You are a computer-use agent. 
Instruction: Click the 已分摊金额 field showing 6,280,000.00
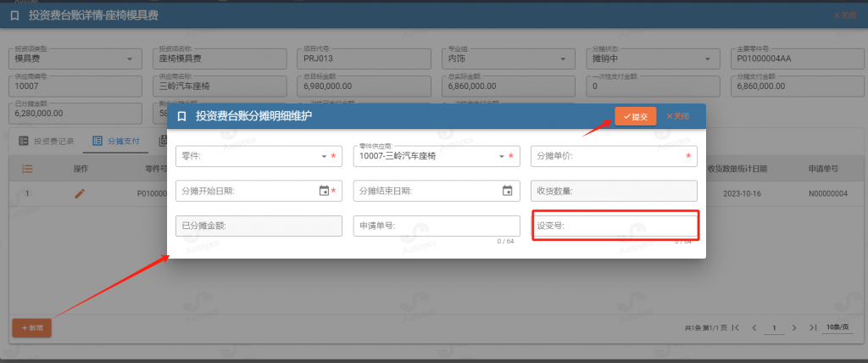click(75, 113)
